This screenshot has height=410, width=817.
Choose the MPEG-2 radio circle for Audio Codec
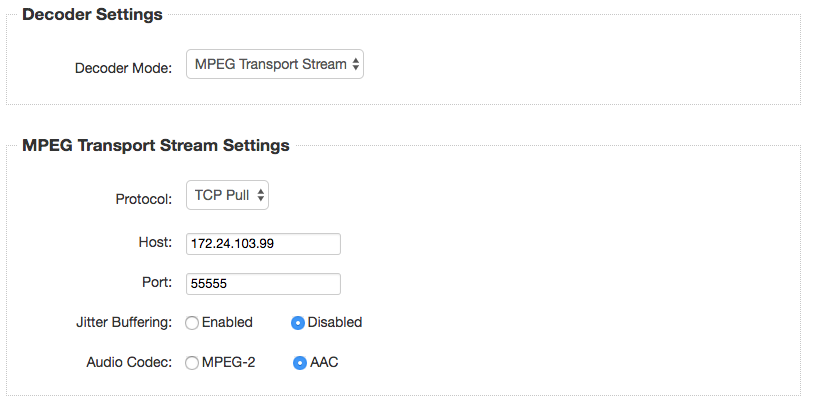point(191,363)
